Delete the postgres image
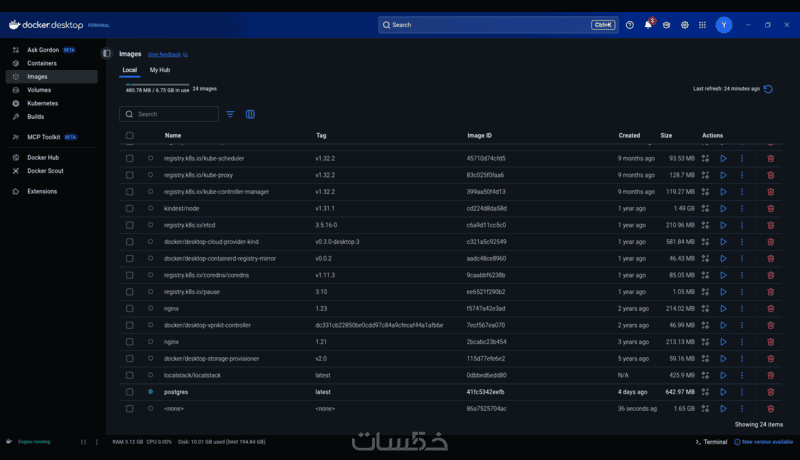Image resolution: width=800 pixels, height=460 pixels. [x=770, y=392]
